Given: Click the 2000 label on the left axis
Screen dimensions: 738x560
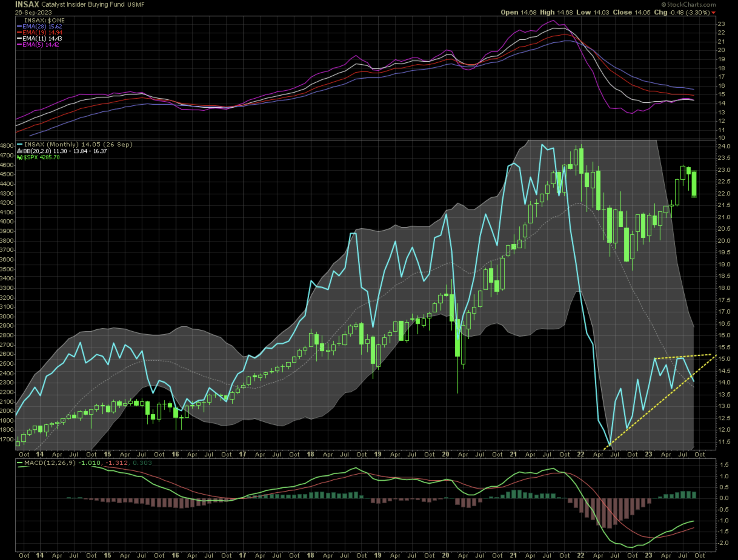Looking at the screenshot, I should (x=7, y=411).
